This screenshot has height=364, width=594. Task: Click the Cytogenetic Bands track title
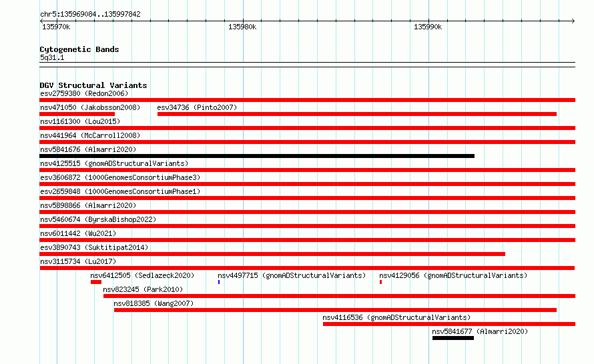pos(79,49)
